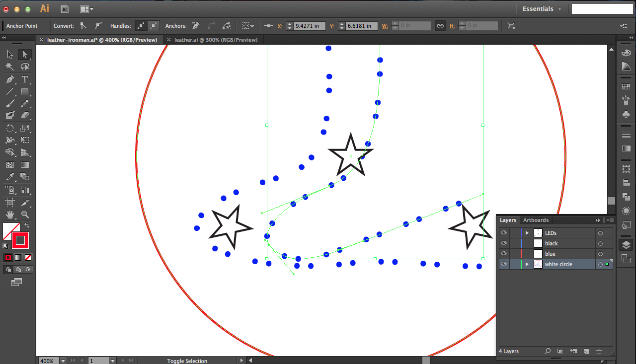The image size is (636, 364).
Task: Enable show handles for multiple selected anchors
Action: pyautogui.click(x=141, y=26)
